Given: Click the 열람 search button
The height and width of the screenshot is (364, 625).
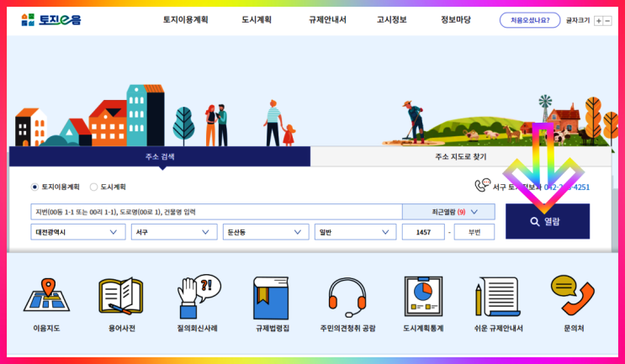Looking at the screenshot, I should (548, 221).
